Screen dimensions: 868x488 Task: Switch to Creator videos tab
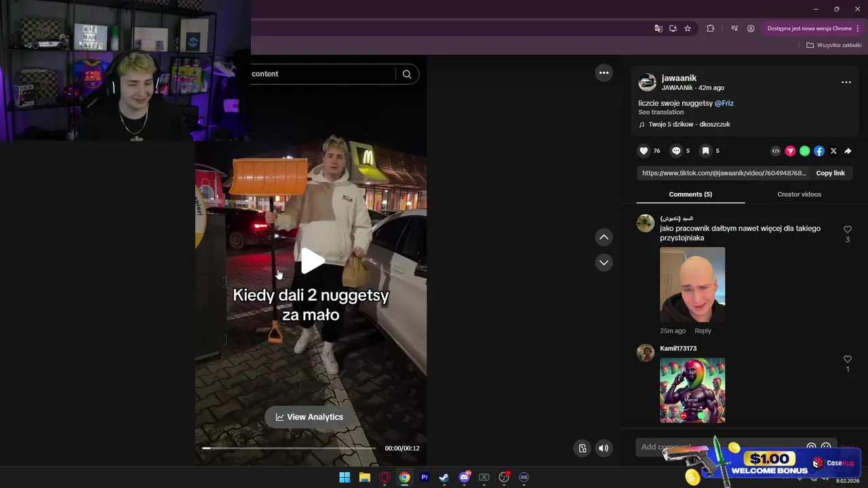(x=799, y=195)
